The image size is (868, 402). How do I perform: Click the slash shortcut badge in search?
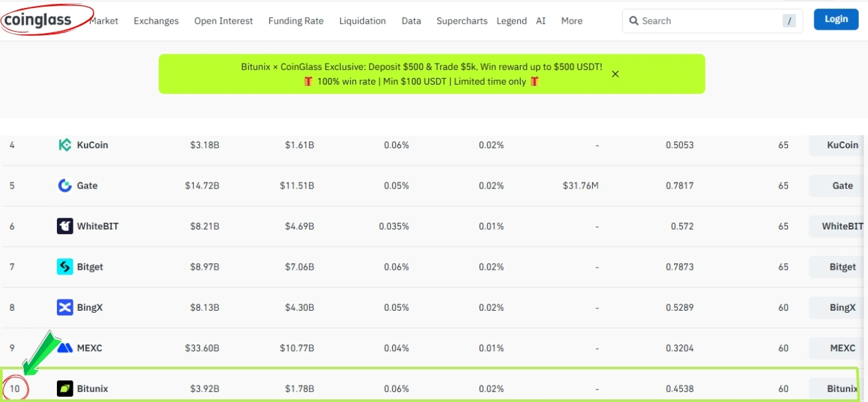pyautogui.click(x=789, y=21)
